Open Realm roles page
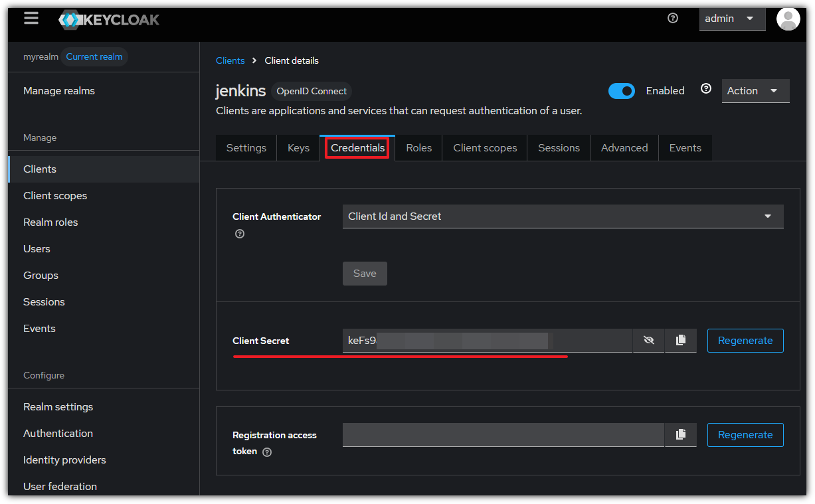The height and width of the screenshot is (504, 815). [x=104, y=222]
